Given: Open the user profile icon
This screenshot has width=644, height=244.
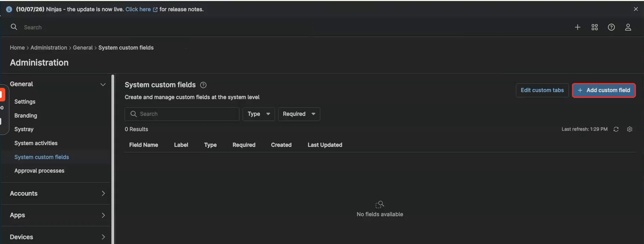Looking at the screenshot, I should tap(628, 27).
